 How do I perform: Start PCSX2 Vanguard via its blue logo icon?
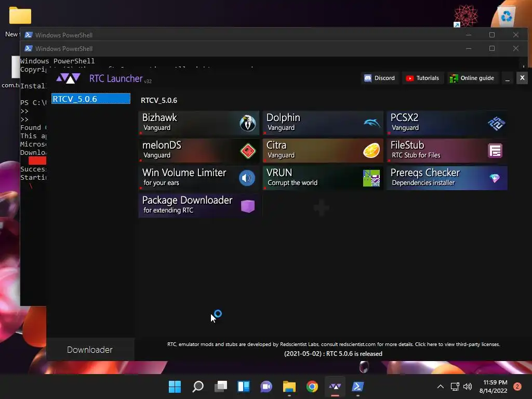click(496, 123)
